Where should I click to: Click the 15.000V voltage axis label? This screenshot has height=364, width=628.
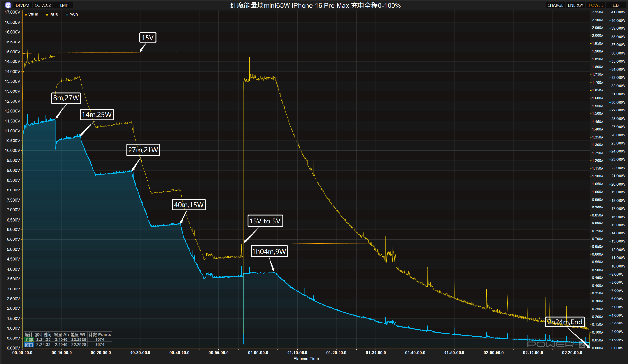12,52
